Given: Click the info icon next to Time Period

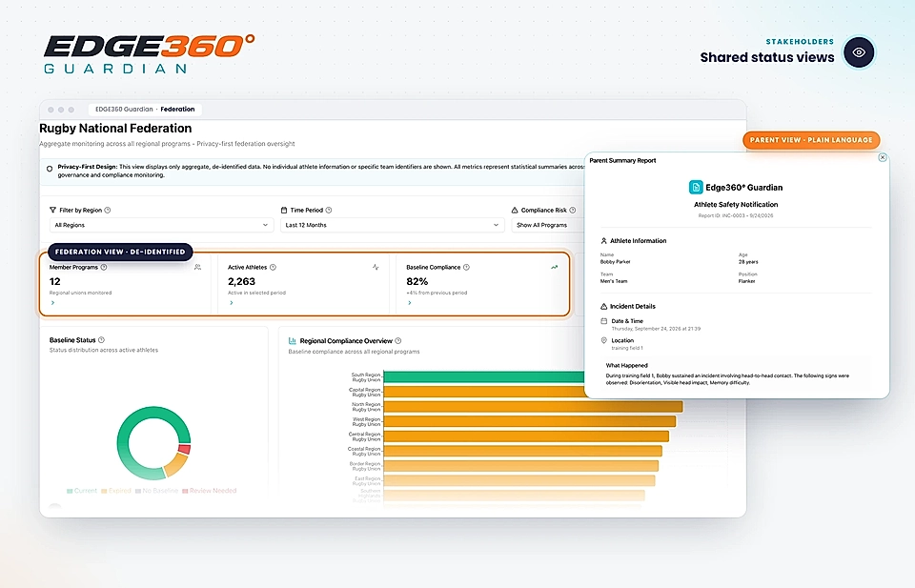Looking at the screenshot, I should [x=329, y=210].
